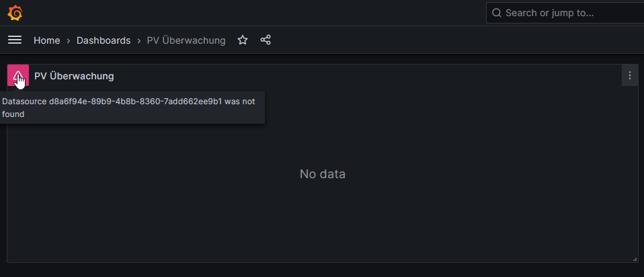Click chevron after Dashboards breadcrumb

(139, 41)
